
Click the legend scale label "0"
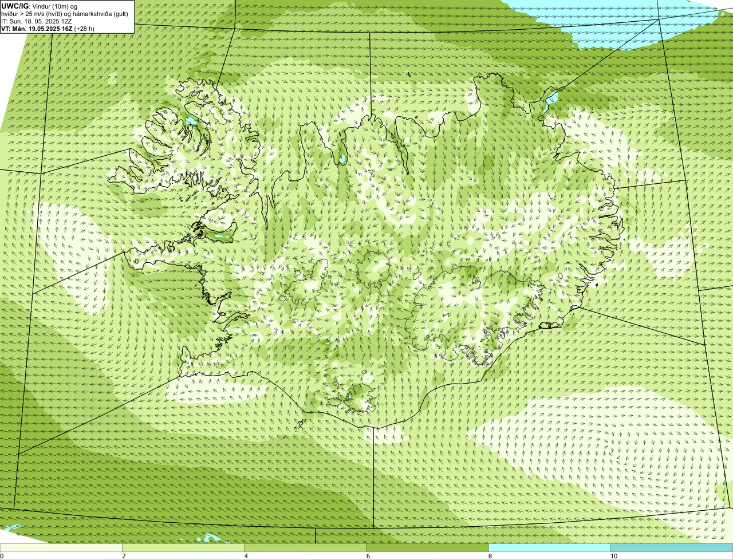pyautogui.click(x=2, y=556)
